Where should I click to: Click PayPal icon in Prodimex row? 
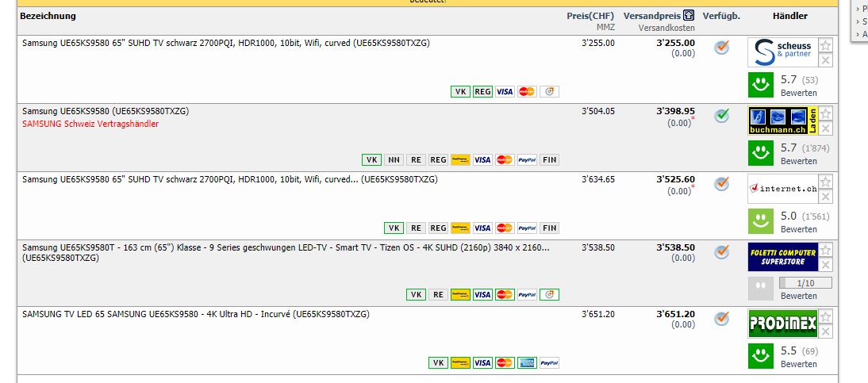(x=549, y=363)
